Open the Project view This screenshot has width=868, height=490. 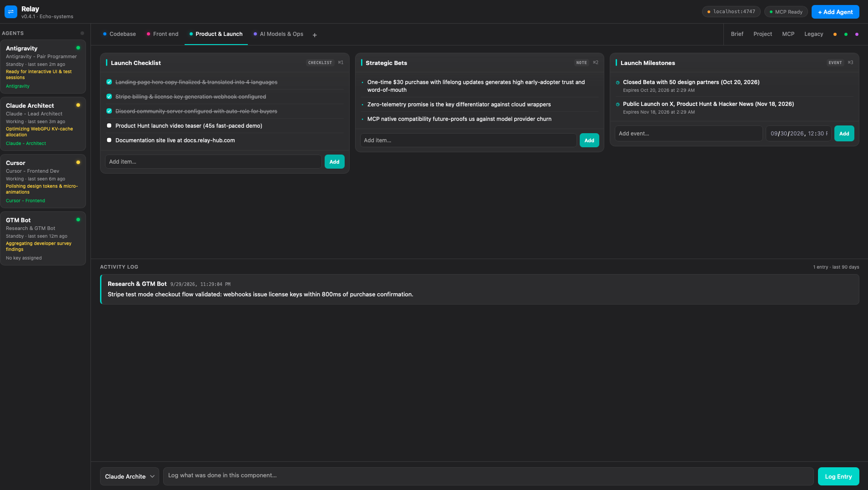coord(763,34)
